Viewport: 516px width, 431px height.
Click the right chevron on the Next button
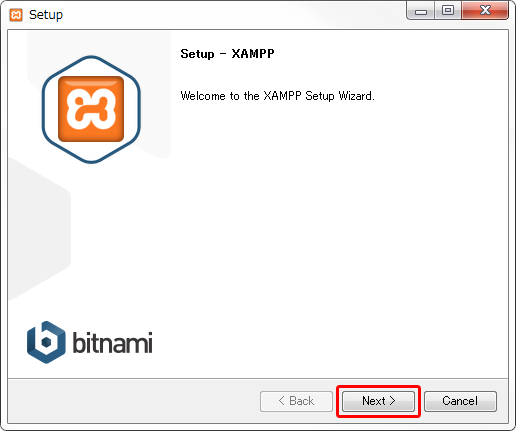(392, 401)
